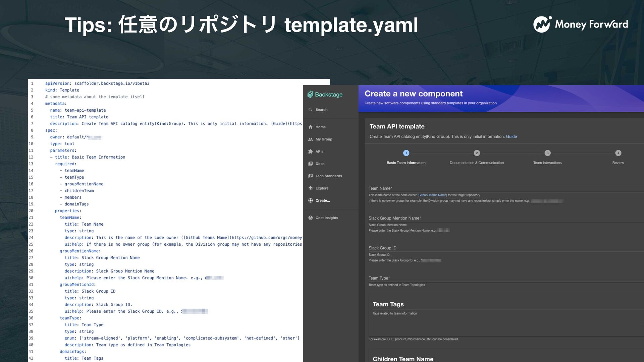The width and height of the screenshot is (644, 362).
Task: Click the APIs puzzle piece icon
Action: pos(310,152)
